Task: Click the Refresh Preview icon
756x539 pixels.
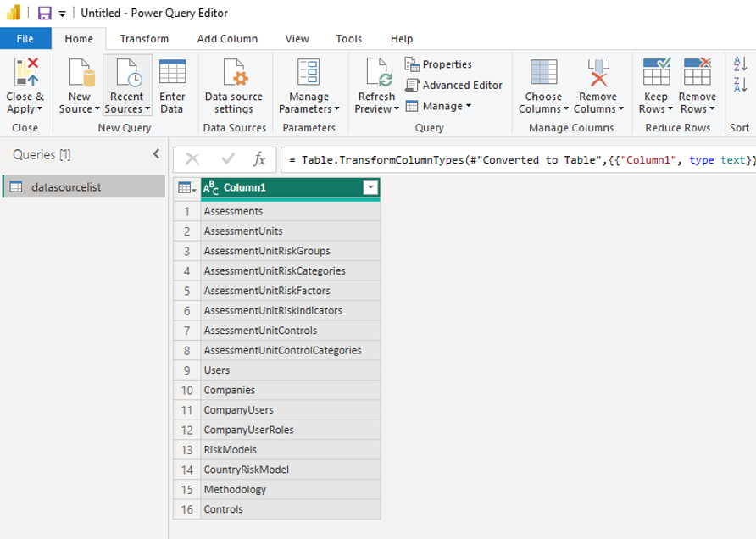Action: 379,72
